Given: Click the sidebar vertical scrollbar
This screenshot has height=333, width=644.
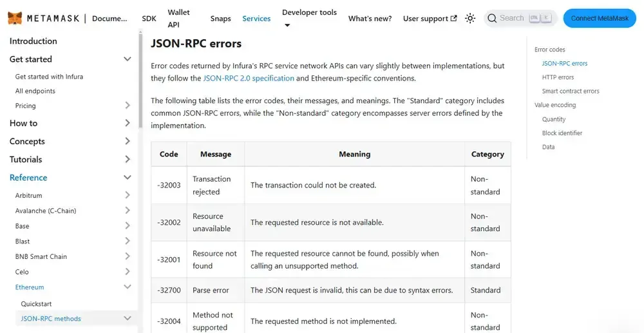Looking at the screenshot, I should (x=140, y=82).
